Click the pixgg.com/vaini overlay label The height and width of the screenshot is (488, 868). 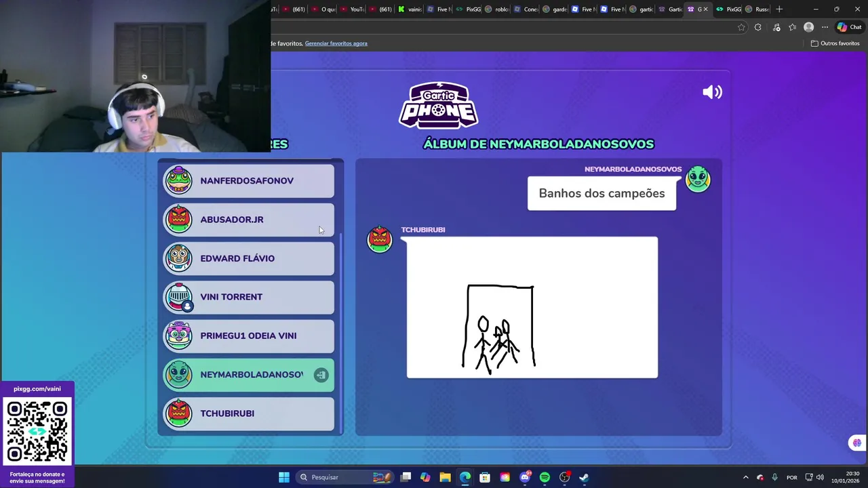coord(37,389)
